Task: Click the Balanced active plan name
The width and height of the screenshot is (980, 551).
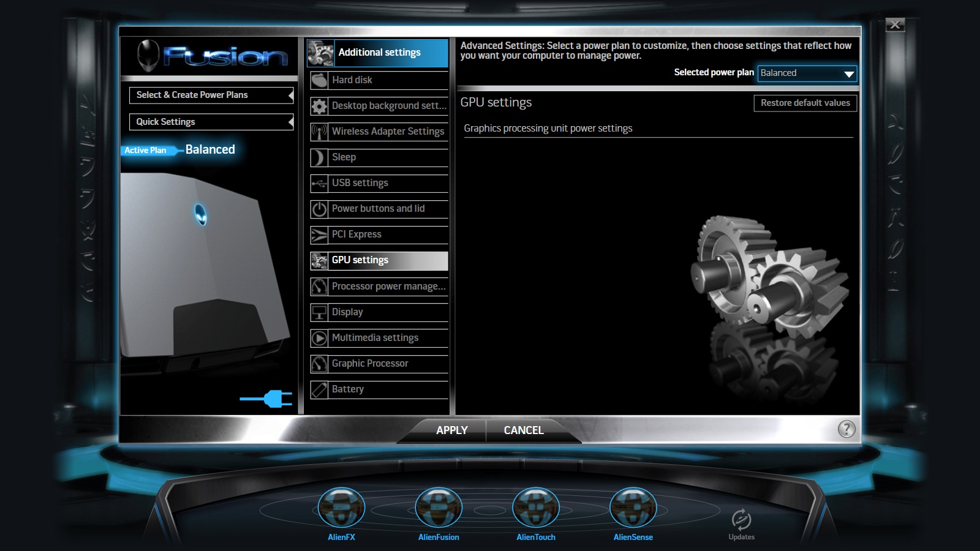Action: pyautogui.click(x=210, y=149)
